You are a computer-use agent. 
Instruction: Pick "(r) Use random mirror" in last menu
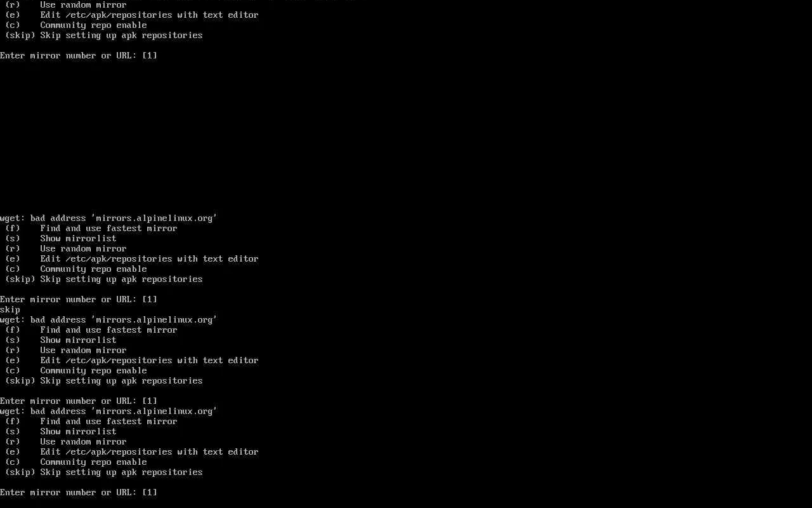pyautogui.click(x=66, y=442)
